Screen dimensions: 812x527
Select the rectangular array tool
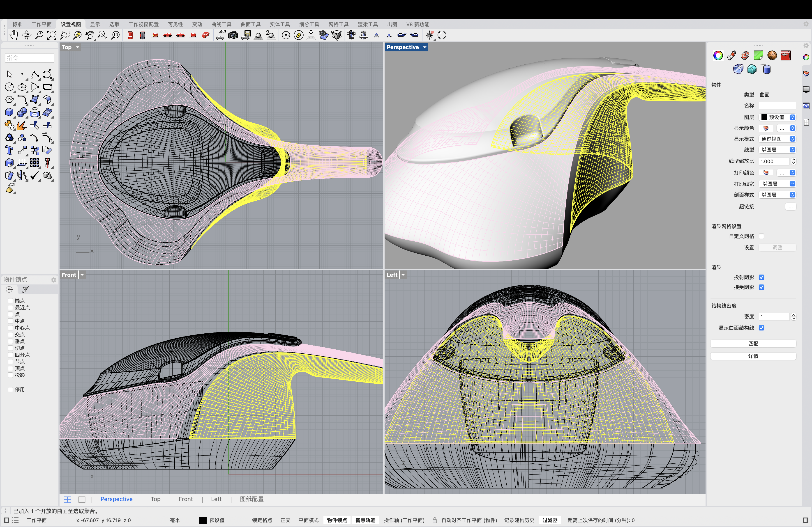click(35, 163)
